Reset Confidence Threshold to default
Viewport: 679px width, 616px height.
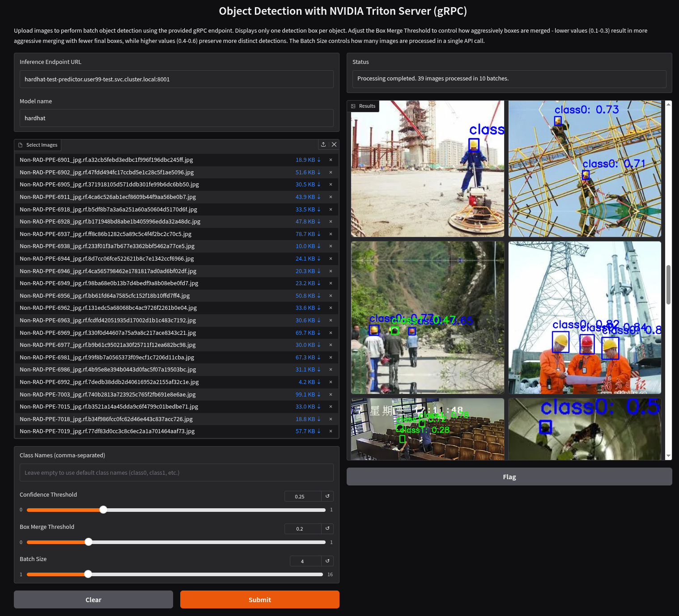pos(327,496)
